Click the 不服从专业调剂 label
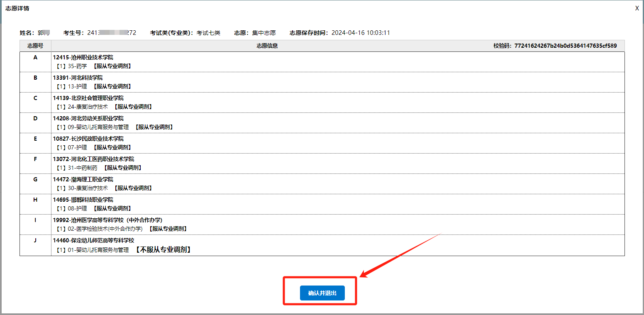Screen dimensions: 644x315 coord(163,250)
